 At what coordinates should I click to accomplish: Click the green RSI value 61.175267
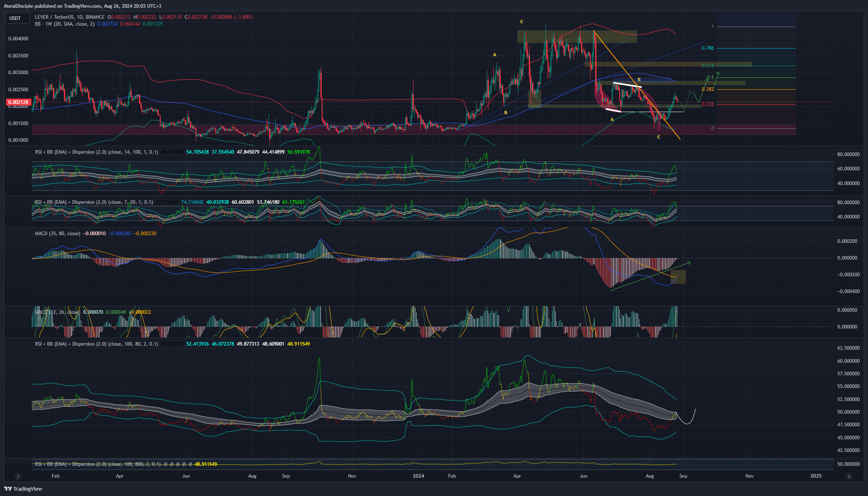[293, 202]
